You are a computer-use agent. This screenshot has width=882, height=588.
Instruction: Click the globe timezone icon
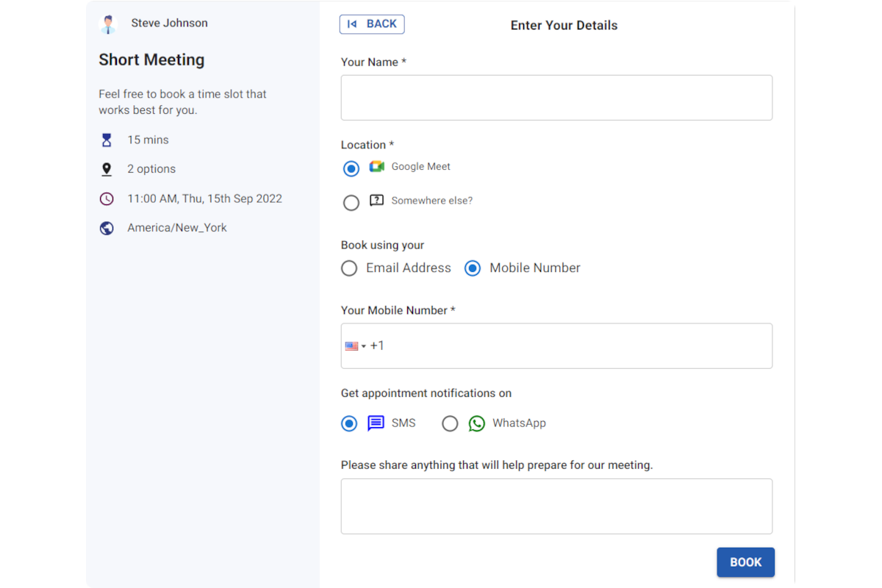point(107,228)
